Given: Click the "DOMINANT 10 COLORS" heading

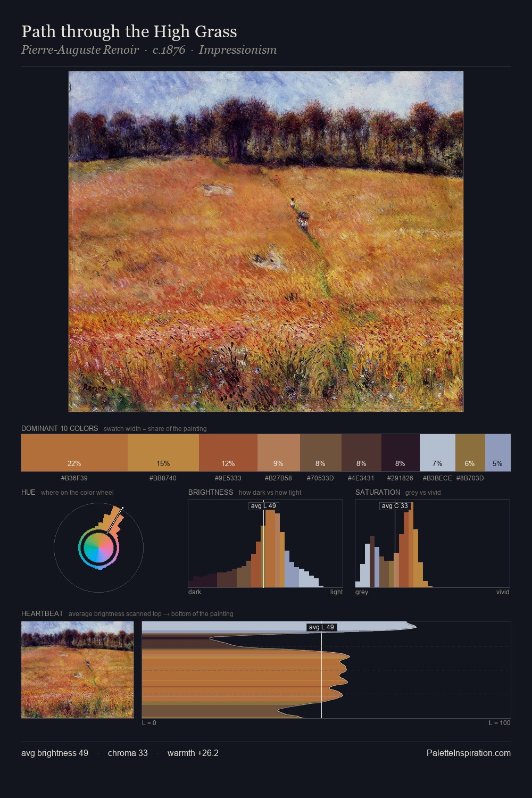Looking at the screenshot, I should coord(60,428).
